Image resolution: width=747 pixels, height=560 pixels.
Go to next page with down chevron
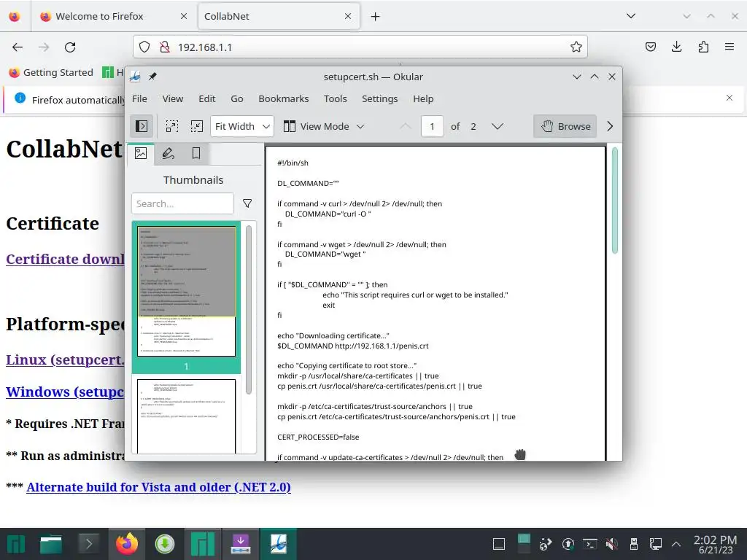point(498,126)
